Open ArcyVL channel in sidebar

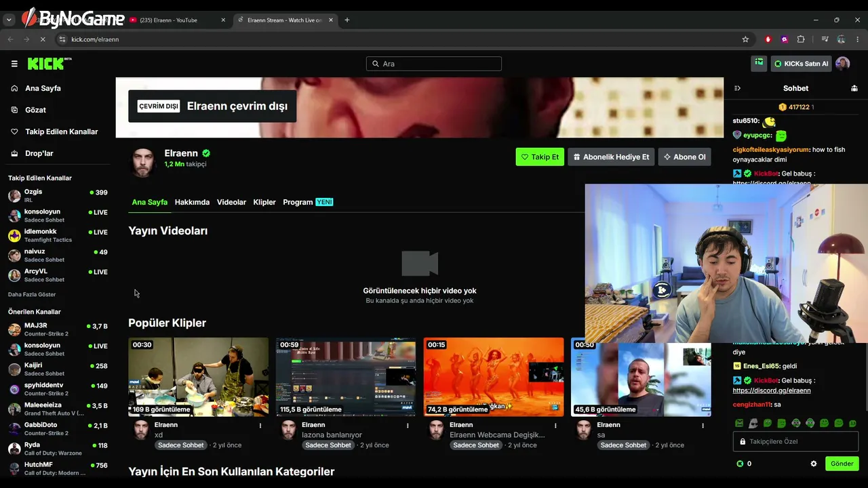pyautogui.click(x=58, y=275)
